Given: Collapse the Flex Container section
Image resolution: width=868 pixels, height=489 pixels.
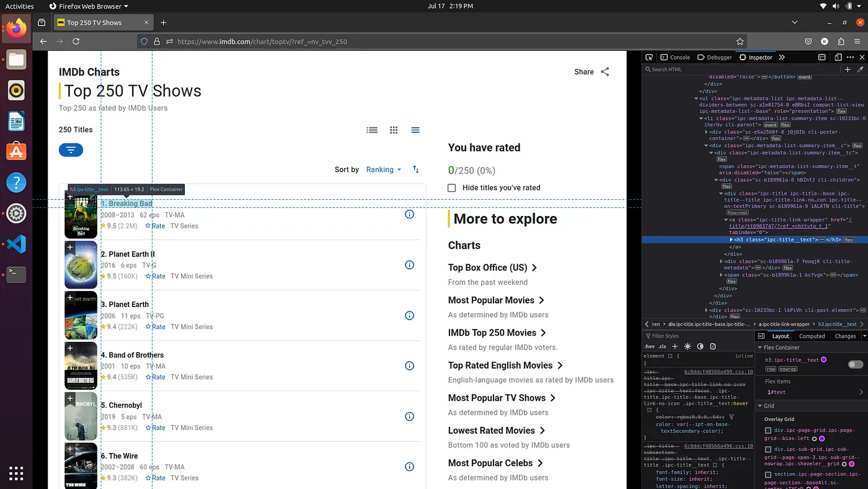Looking at the screenshot, I should [761, 348].
